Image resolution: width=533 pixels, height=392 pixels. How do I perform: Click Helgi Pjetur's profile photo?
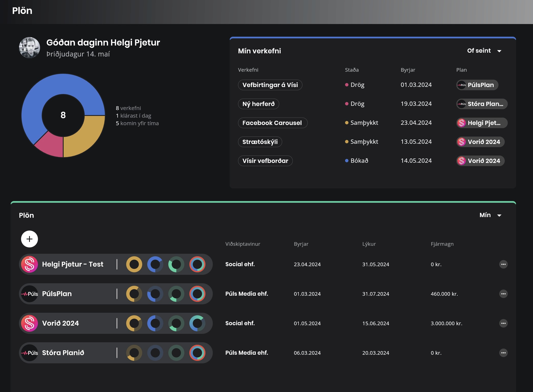point(29,48)
